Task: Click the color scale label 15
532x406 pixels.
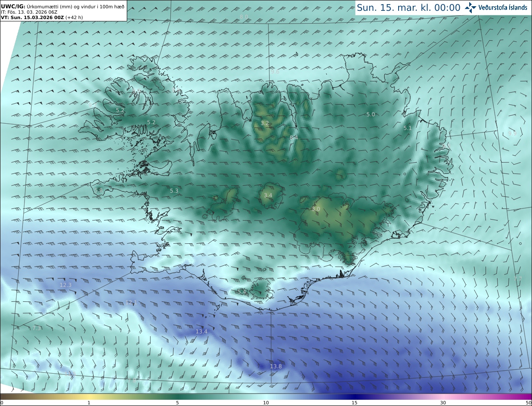Action: (x=355, y=403)
